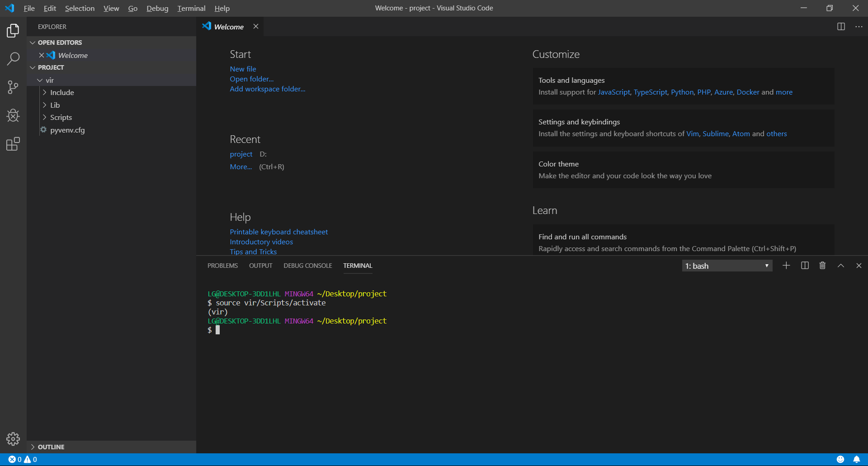Open the Source Control view
868x466 pixels.
click(13, 87)
